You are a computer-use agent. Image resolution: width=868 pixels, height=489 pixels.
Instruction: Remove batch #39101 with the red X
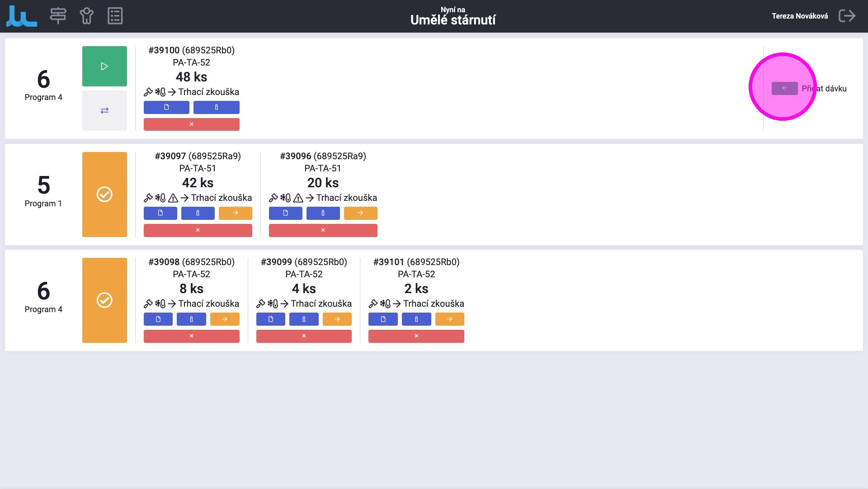(x=416, y=336)
